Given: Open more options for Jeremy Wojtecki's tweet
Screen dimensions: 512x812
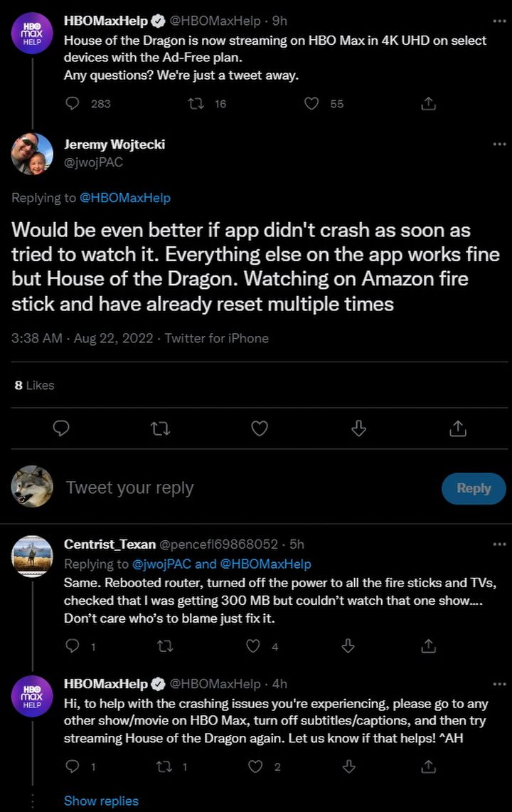Looking at the screenshot, I should pyautogui.click(x=499, y=144).
